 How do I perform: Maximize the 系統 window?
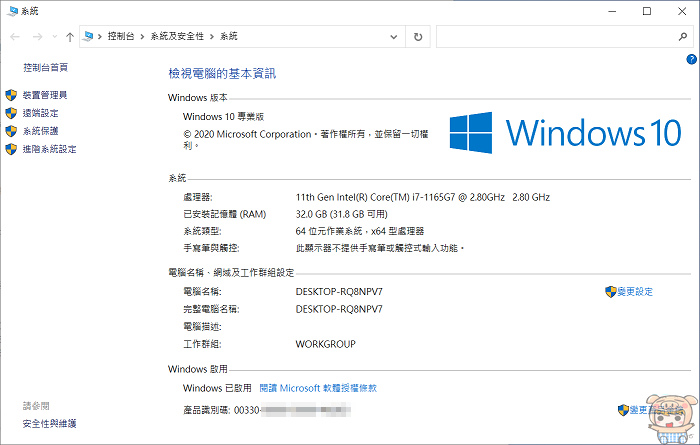pos(647,11)
